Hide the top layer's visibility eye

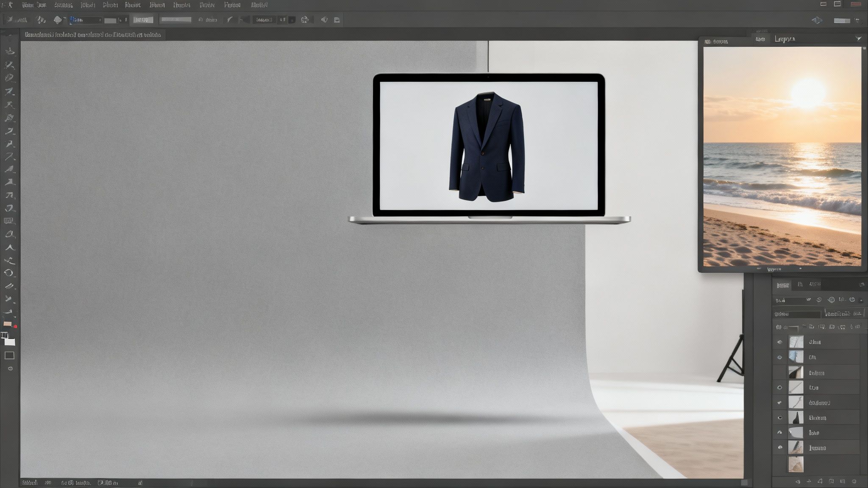click(780, 342)
